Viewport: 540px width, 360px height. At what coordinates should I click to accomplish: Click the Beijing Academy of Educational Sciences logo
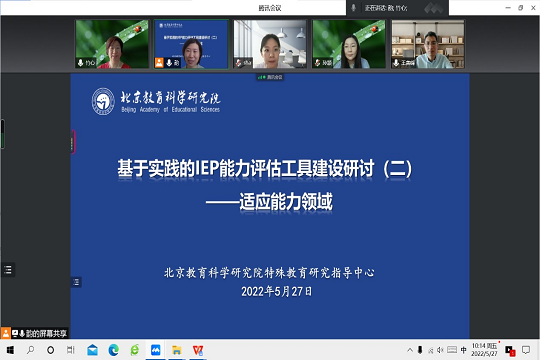[x=156, y=101]
